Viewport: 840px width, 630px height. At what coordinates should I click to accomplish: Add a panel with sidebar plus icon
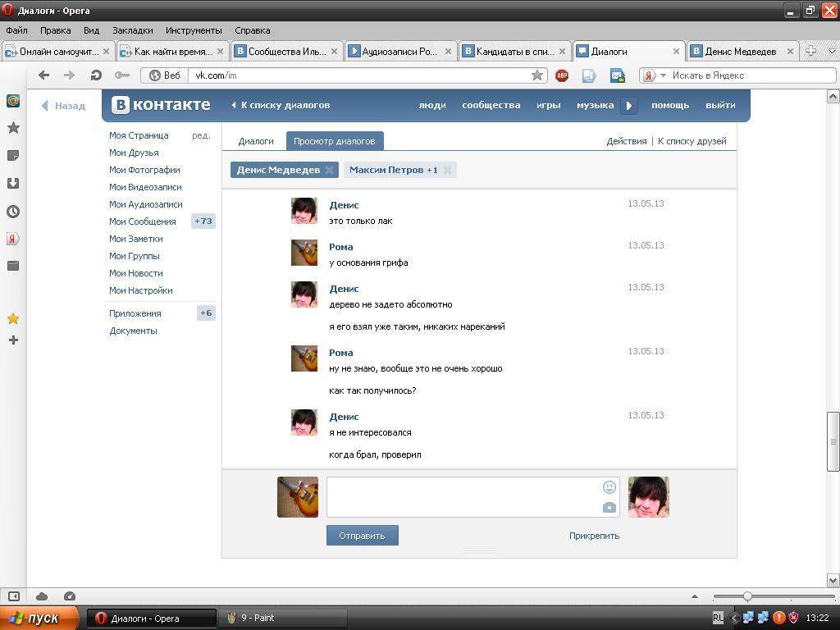[x=13, y=340]
